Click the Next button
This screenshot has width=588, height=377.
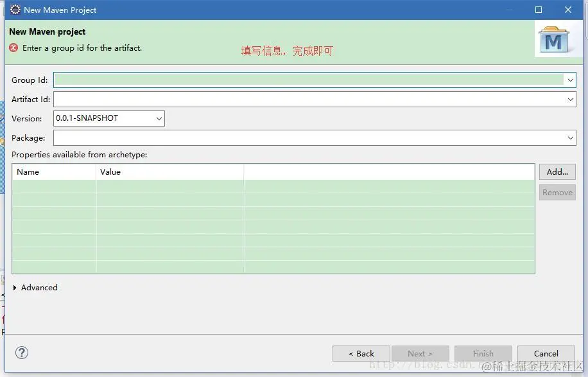click(x=420, y=353)
